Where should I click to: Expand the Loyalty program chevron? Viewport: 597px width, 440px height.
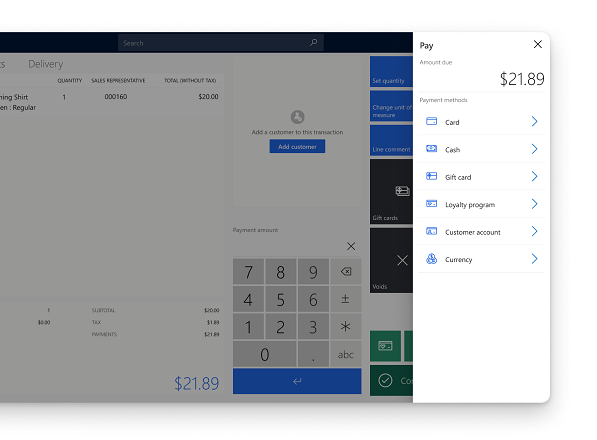tap(534, 204)
